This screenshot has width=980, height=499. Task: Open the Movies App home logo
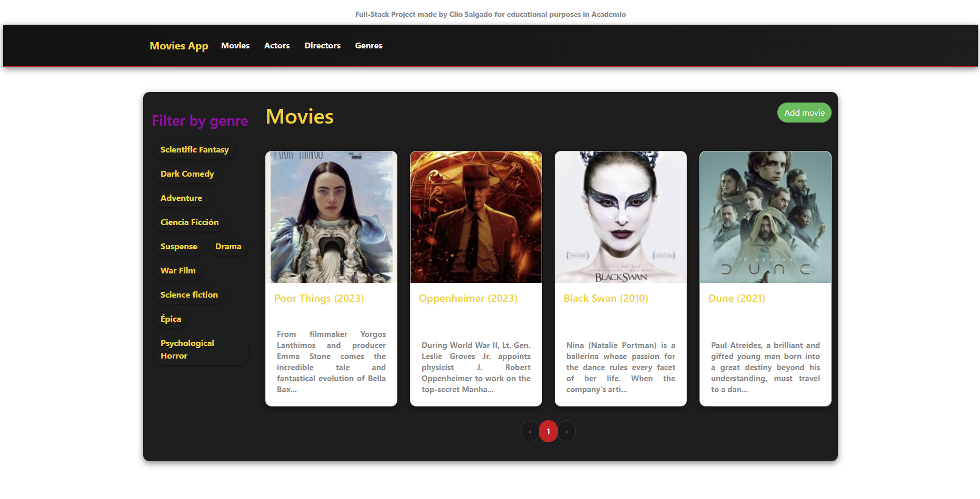pos(179,46)
